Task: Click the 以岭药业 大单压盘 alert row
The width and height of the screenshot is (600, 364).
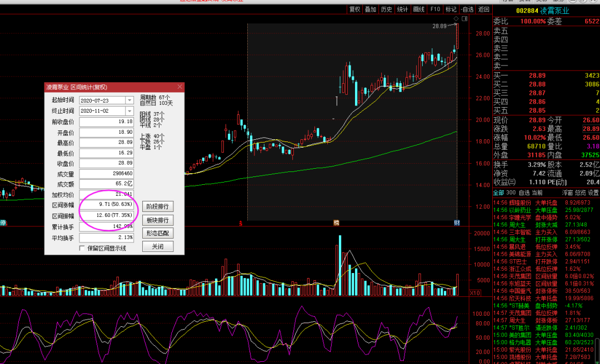Action: pos(543,210)
